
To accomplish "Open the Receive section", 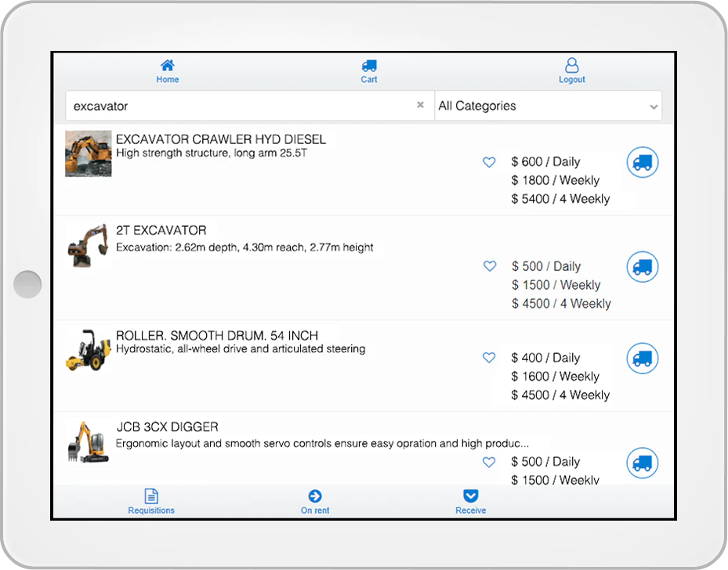I will click(470, 501).
